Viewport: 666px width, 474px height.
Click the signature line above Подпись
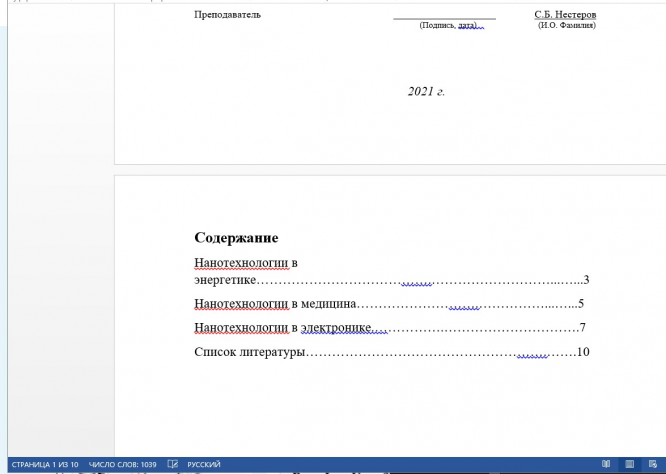pyautogui.click(x=444, y=19)
